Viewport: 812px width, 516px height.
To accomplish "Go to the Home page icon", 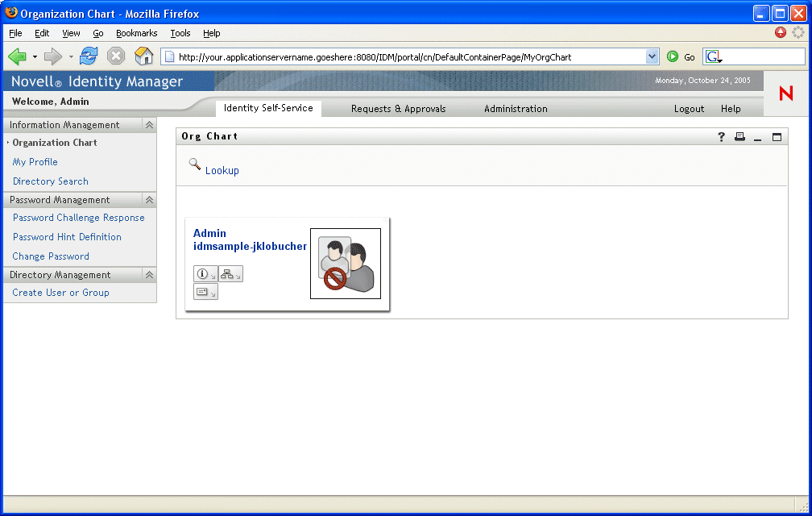I will point(144,56).
